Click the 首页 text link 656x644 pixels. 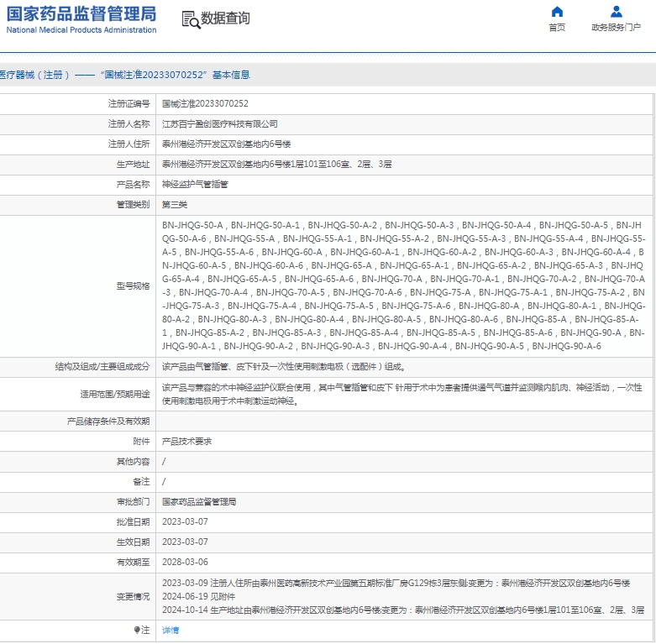pos(557,27)
